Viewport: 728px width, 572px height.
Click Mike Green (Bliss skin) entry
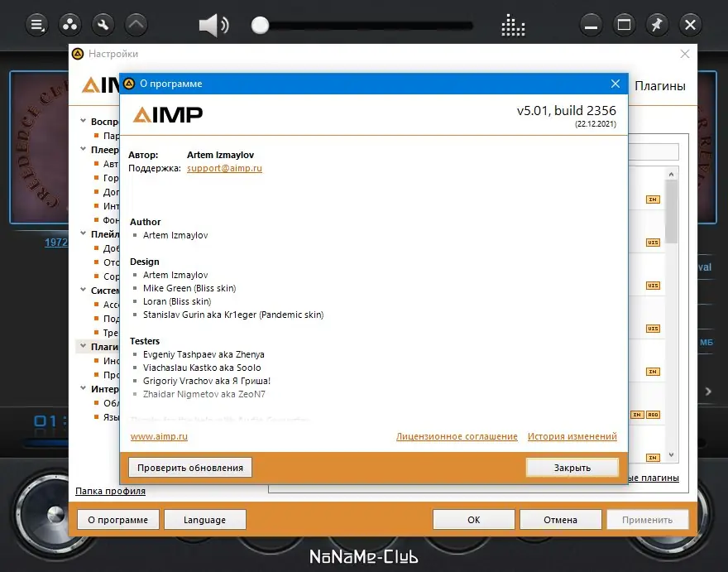pyautogui.click(x=189, y=288)
